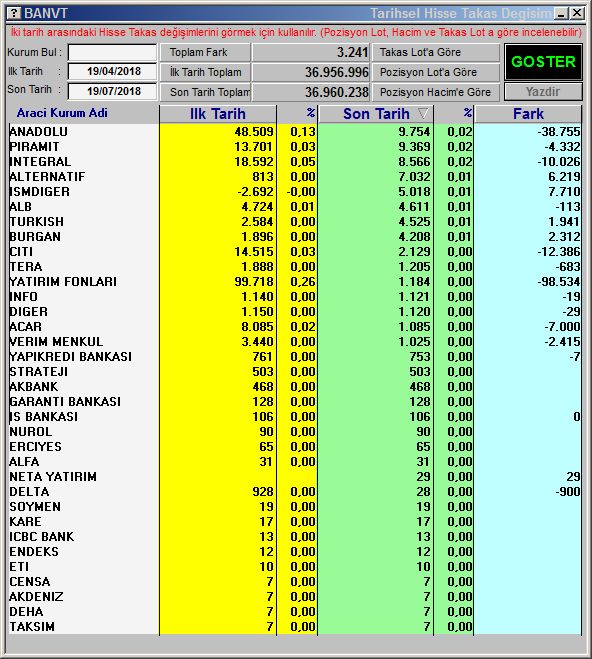This screenshot has height=659, width=592.
Task: Click the Toplam Fark label button
Action: [x=205, y=53]
